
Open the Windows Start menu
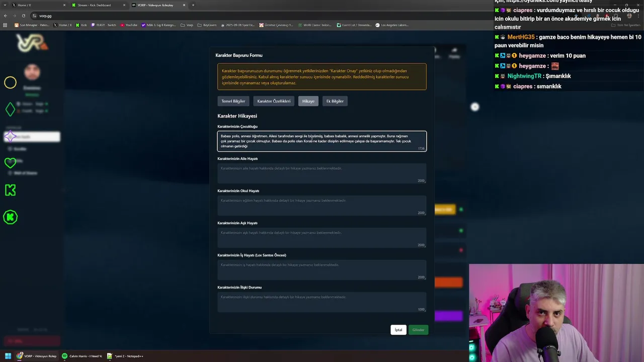(x=8, y=356)
